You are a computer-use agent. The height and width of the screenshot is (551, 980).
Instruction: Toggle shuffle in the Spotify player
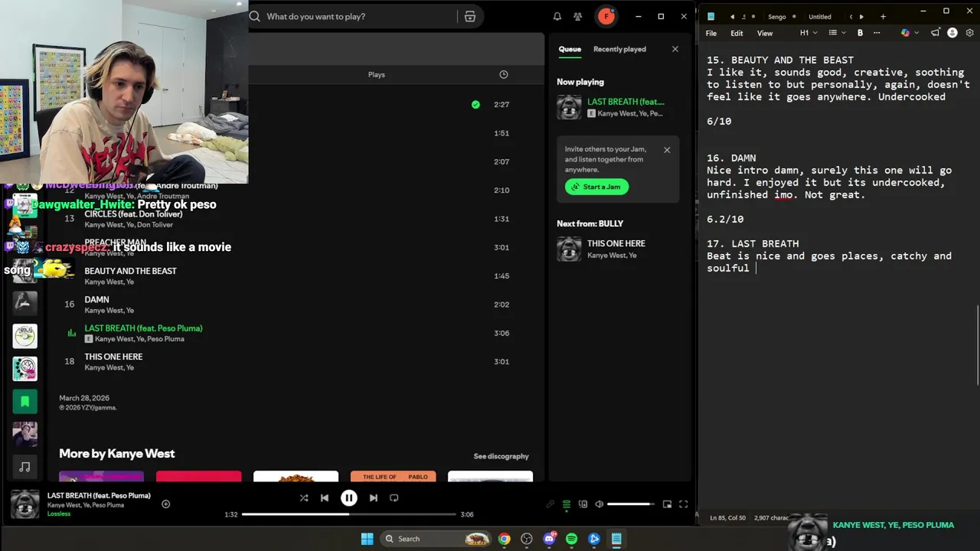tap(304, 498)
